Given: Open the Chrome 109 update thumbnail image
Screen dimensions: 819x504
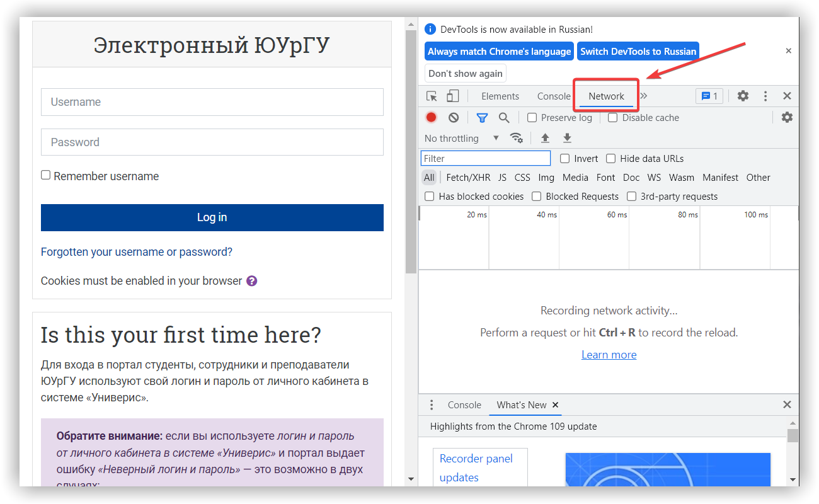Looking at the screenshot, I should coord(668,469).
